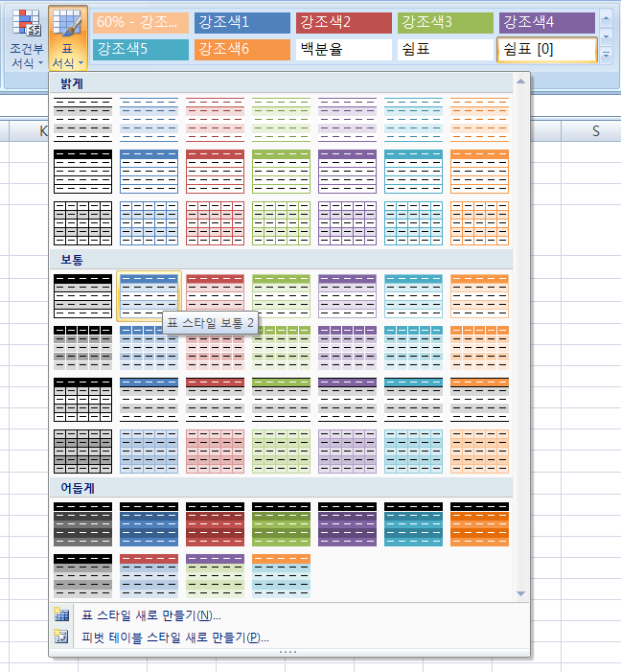Viewport: 621px width, 672px height.
Task: Apply the 강조색2 red cell style
Action: [344, 22]
